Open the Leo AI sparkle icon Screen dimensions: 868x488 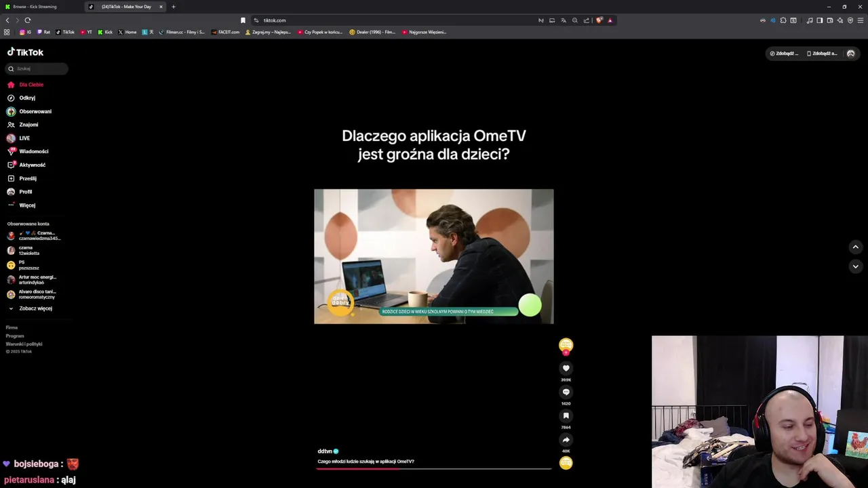[x=840, y=20]
